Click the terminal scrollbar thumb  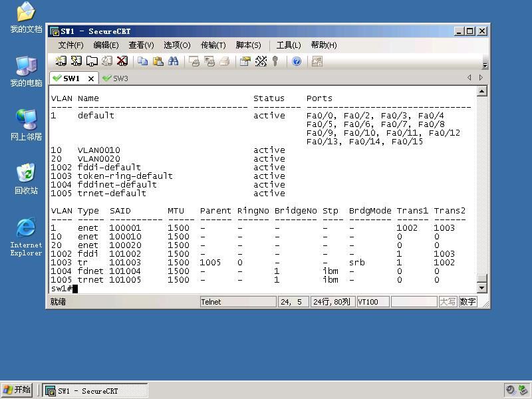tap(481, 278)
